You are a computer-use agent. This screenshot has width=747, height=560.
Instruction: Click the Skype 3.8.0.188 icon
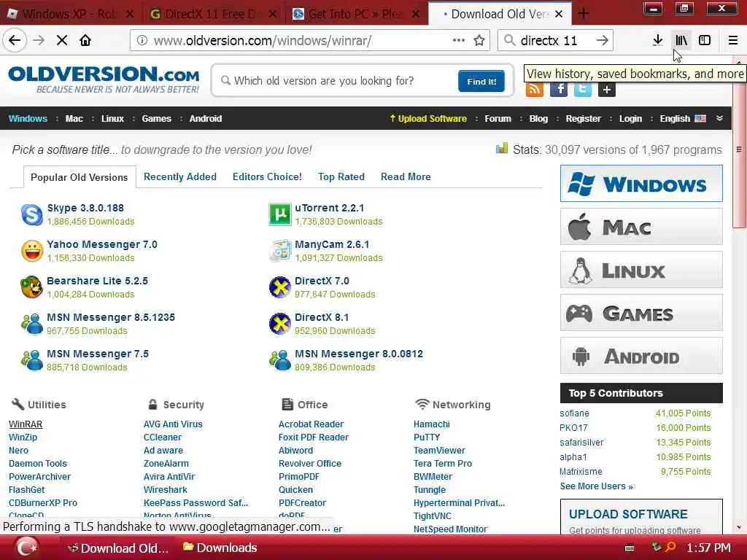tap(32, 214)
